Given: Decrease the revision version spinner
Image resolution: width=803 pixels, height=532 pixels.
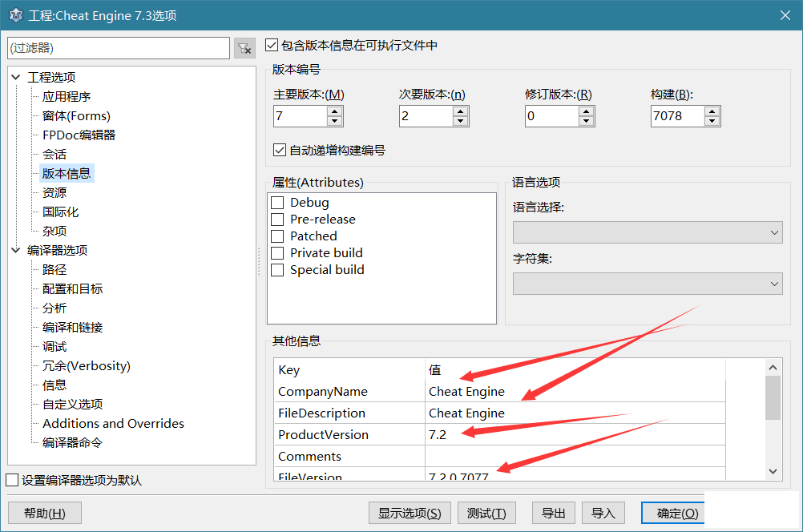Looking at the screenshot, I should [x=587, y=121].
